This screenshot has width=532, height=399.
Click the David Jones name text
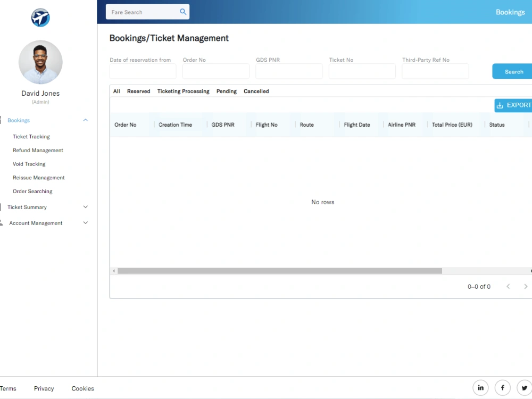coord(40,93)
